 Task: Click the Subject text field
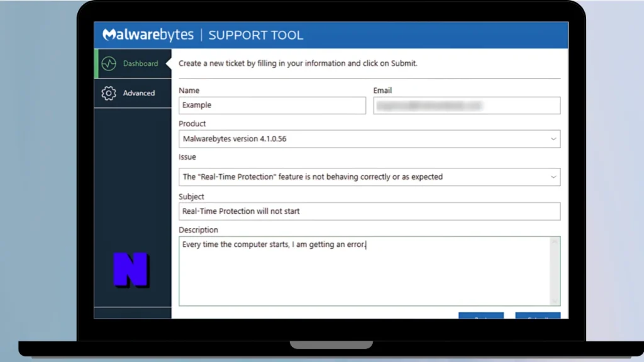(x=369, y=211)
